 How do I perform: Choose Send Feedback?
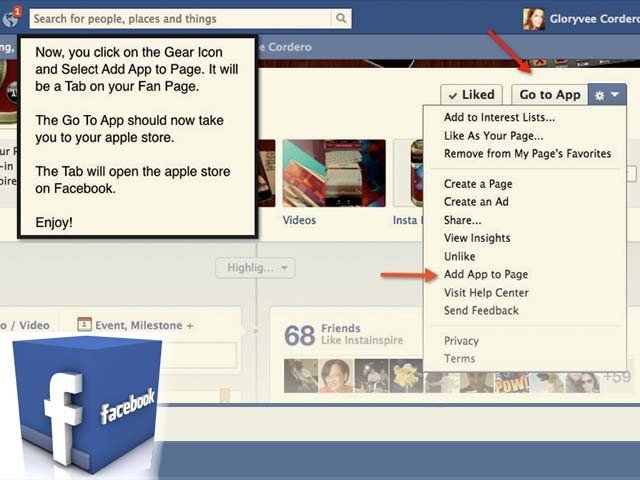[x=481, y=311]
